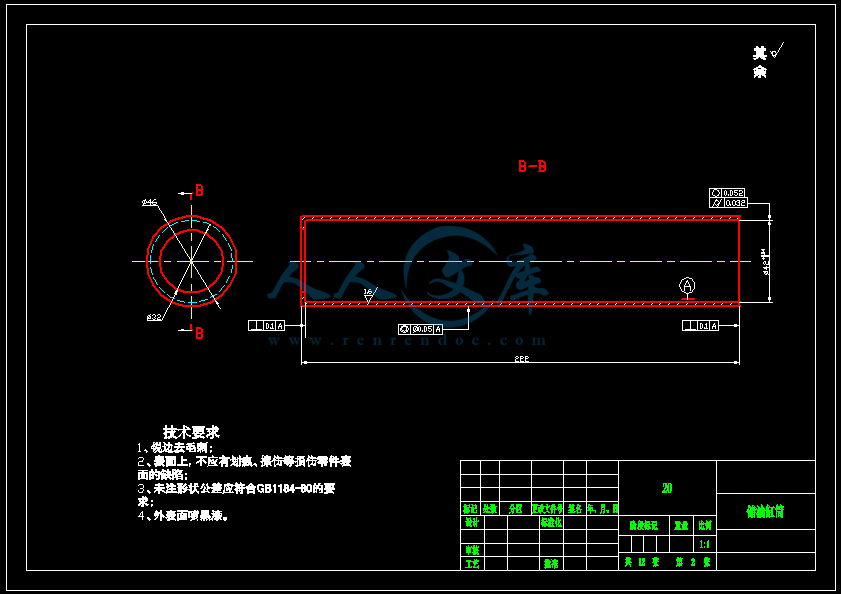841x594 pixels.
Task: Click the 审核 row label
Action: point(472,550)
